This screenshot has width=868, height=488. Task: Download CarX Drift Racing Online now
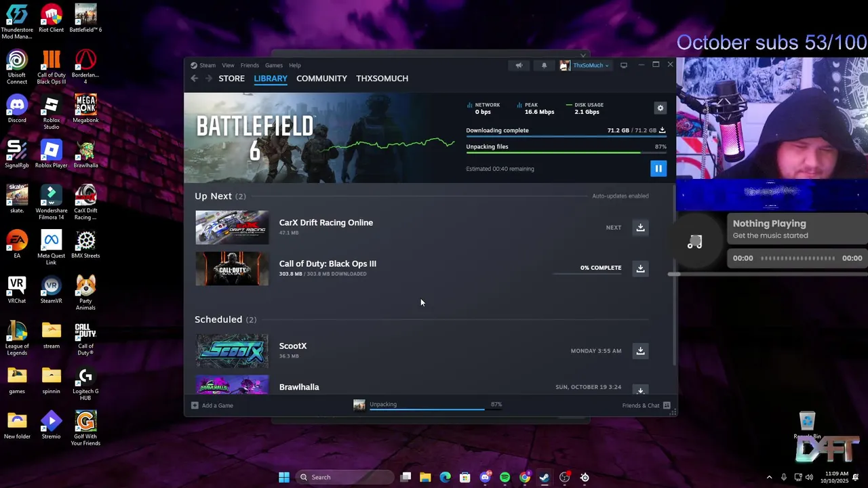[x=640, y=228]
